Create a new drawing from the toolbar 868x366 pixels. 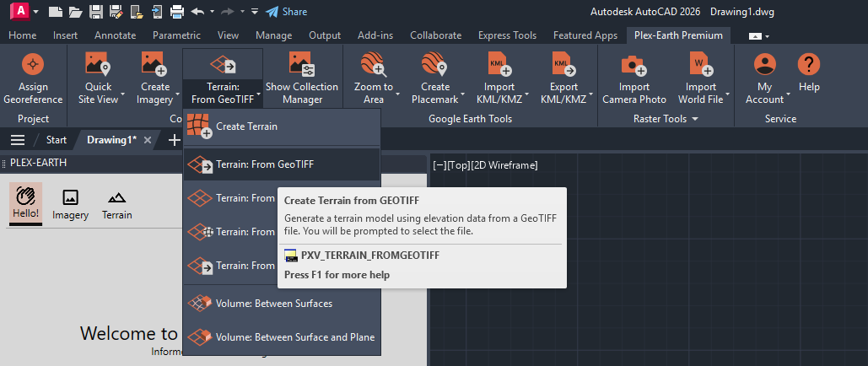(55, 11)
